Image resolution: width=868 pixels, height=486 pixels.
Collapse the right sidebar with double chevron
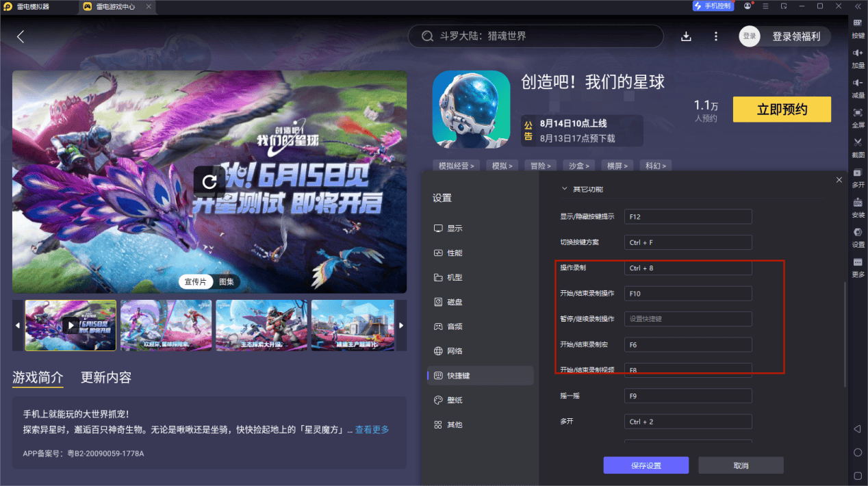point(858,6)
